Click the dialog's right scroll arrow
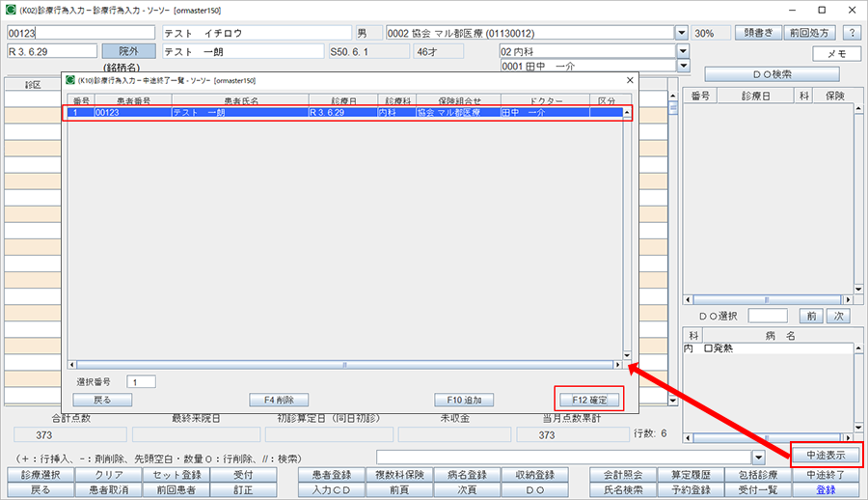 (617, 365)
